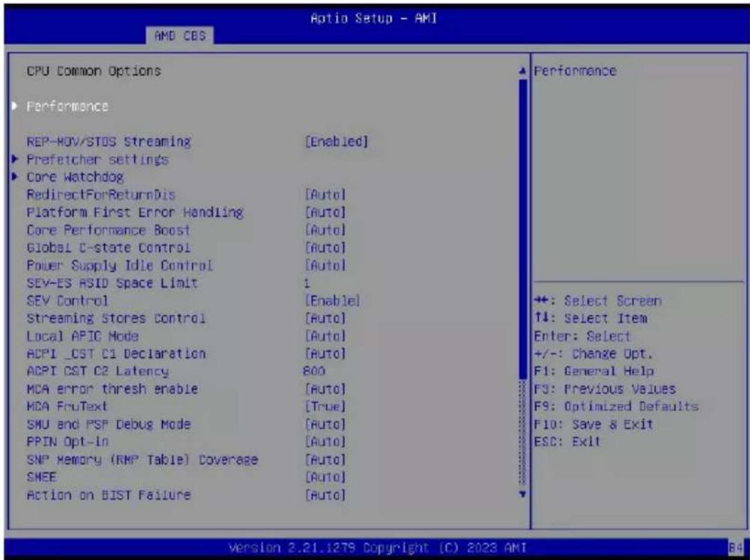This screenshot has width=750, height=560.
Task: Click the CPU Common Options heading
Action: click(94, 71)
